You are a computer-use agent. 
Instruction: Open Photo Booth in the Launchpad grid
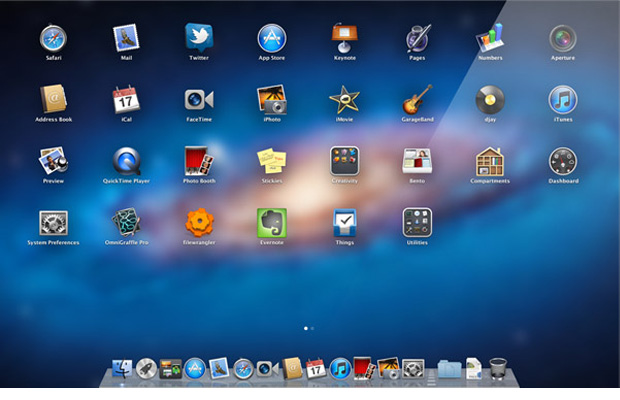pyautogui.click(x=199, y=161)
